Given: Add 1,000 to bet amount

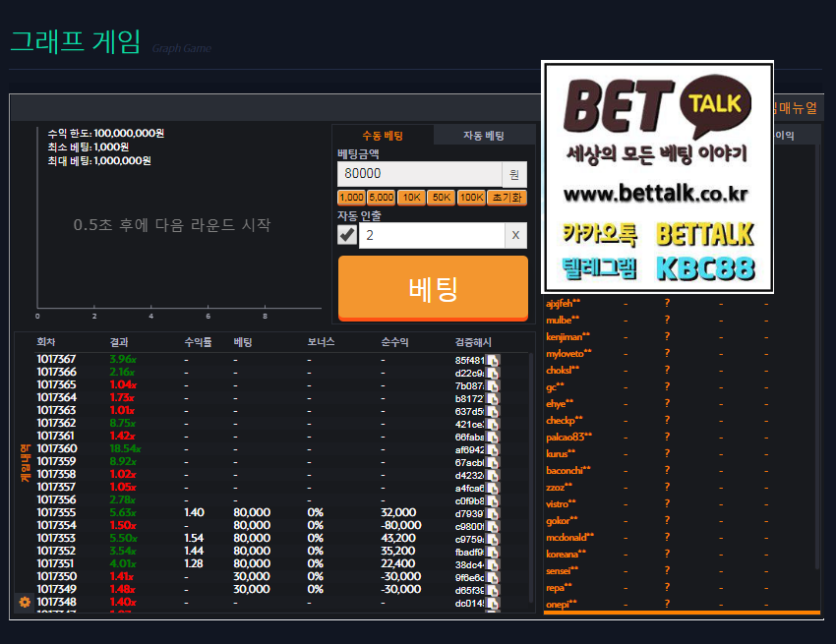Looking at the screenshot, I should point(351,198).
